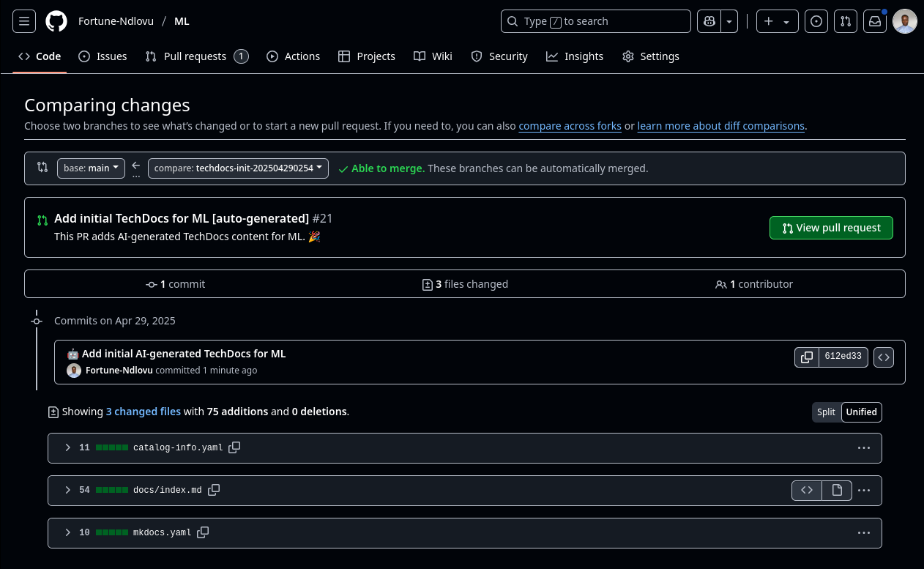Browse repository at this commit
This screenshot has width=924, height=569.
(x=884, y=357)
